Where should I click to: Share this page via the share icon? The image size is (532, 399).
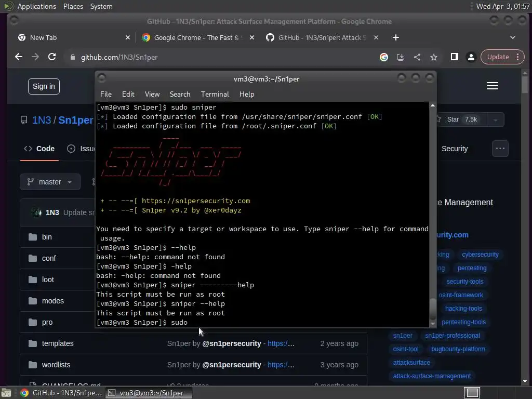[417, 57]
